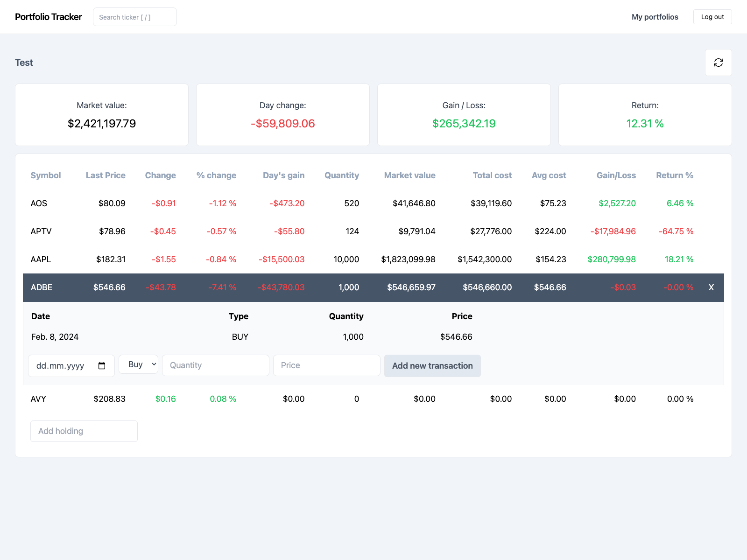The width and height of the screenshot is (747, 560).
Task: Click AVY change $0.16
Action: pos(166,399)
